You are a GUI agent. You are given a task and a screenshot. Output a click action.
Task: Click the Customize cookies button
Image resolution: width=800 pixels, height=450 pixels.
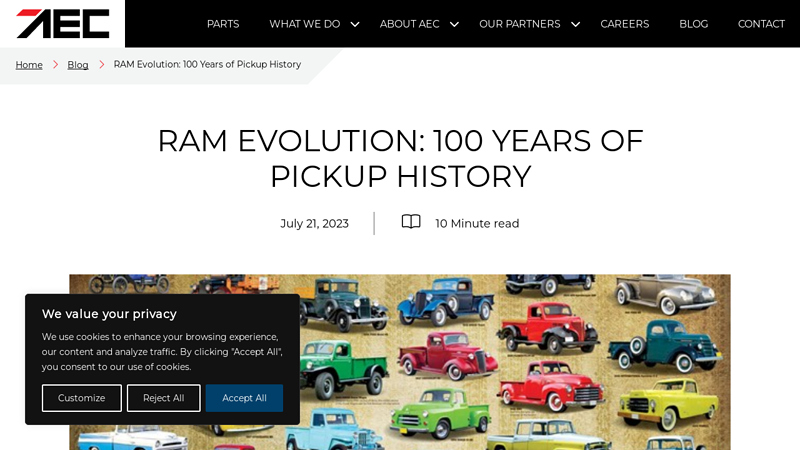[82, 398]
